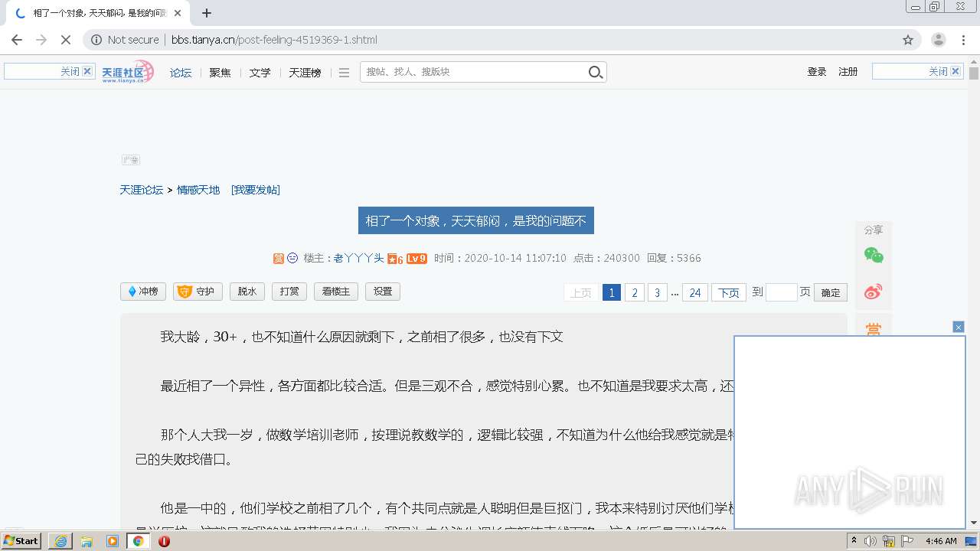Click the 注册 register link
The width and height of the screenshot is (980, 551).
[848, 71]
